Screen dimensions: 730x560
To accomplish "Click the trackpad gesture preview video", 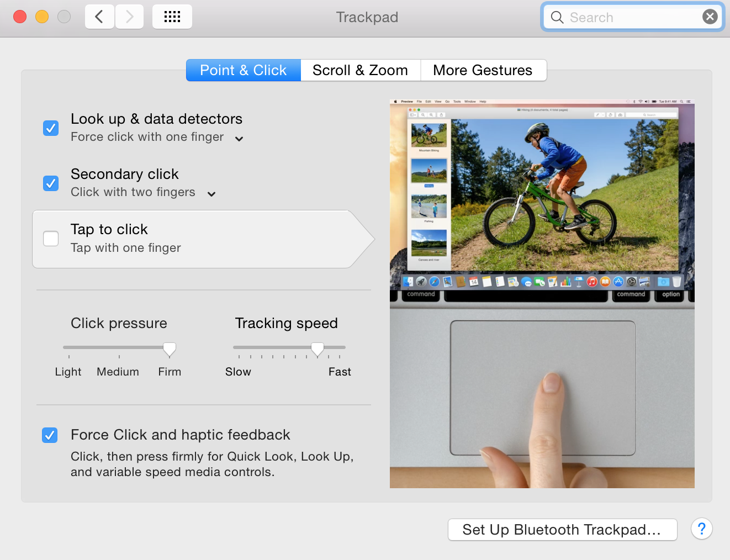I will 542,294.
